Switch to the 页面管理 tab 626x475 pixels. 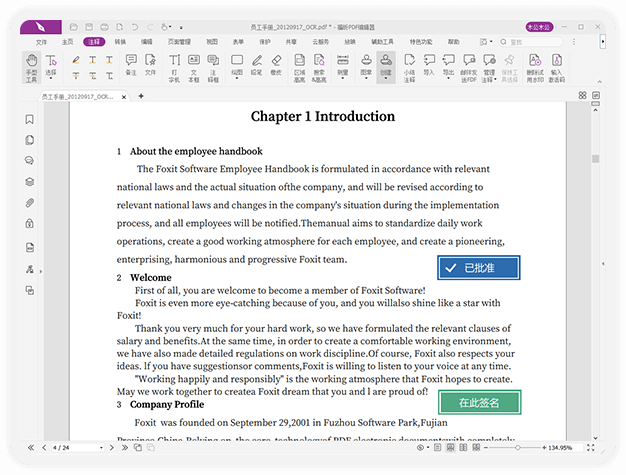click(179, 42)
